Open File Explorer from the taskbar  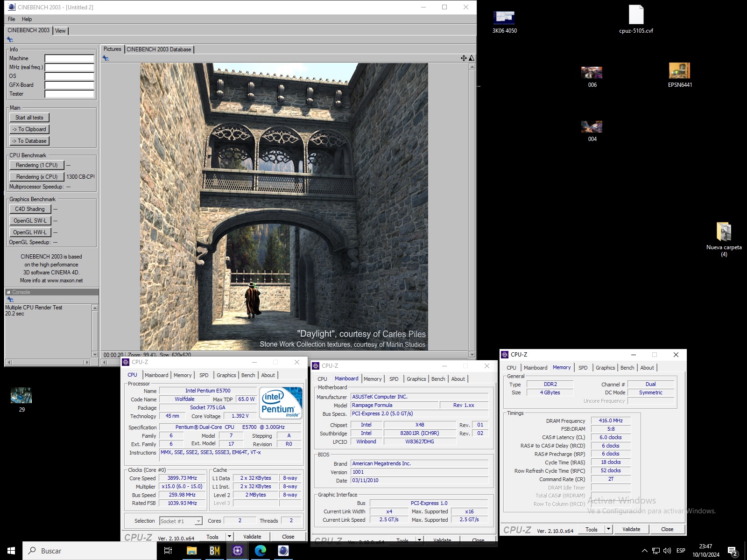pyautogui.click(x=191, y=551)
